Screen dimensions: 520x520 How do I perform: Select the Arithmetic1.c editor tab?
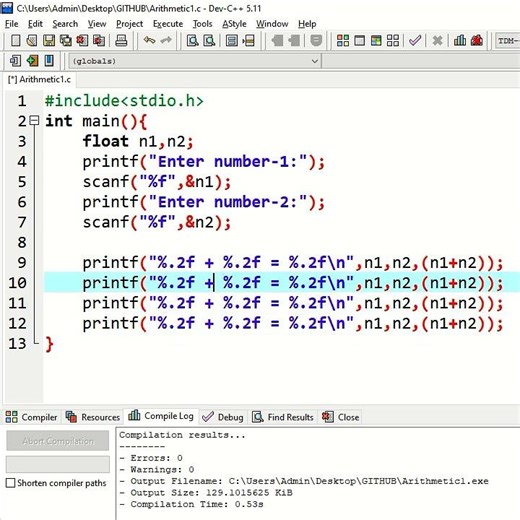coord(39,79)
